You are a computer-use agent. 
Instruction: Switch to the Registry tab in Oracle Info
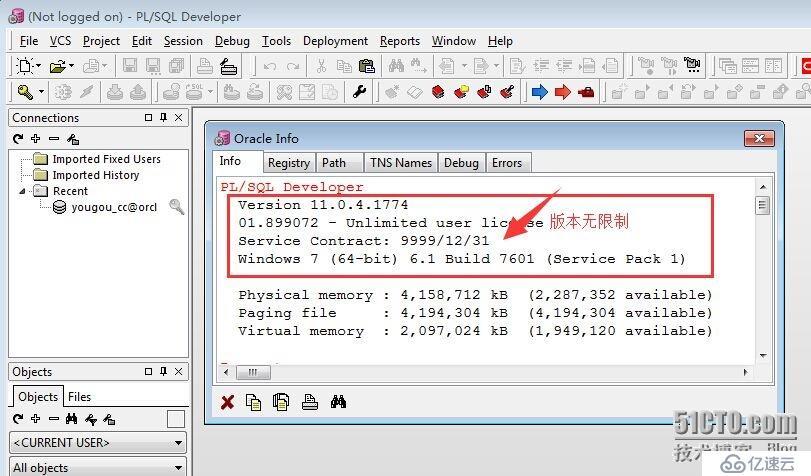click(289, 163)
